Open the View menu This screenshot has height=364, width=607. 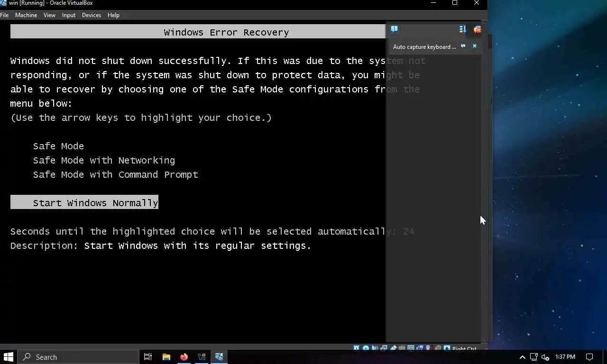[x=49, y=15]
